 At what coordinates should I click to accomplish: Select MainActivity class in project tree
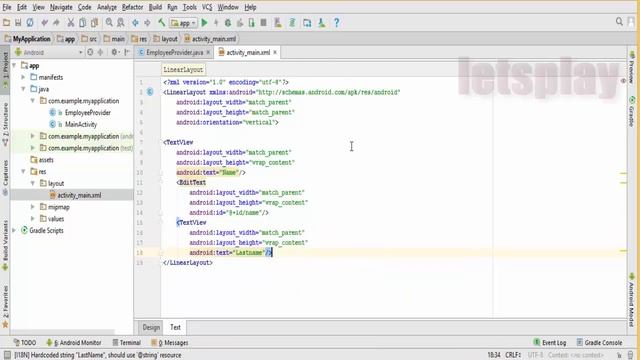pos(80,124)
